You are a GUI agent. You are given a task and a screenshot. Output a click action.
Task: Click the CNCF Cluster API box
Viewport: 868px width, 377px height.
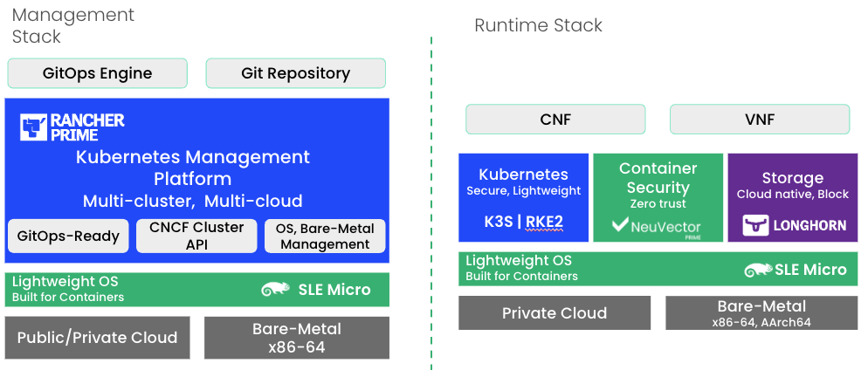click(196, 236)
